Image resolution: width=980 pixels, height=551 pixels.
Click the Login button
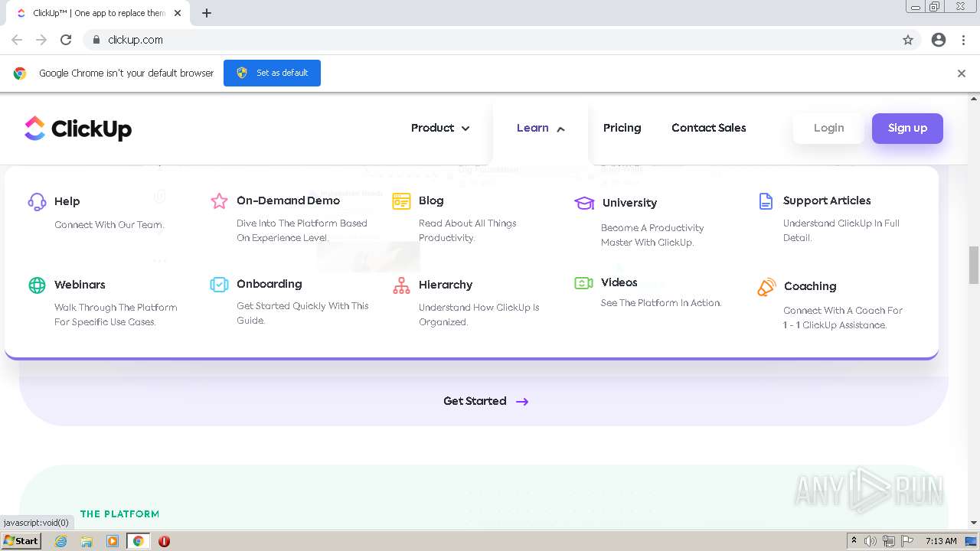coord(828,128)
